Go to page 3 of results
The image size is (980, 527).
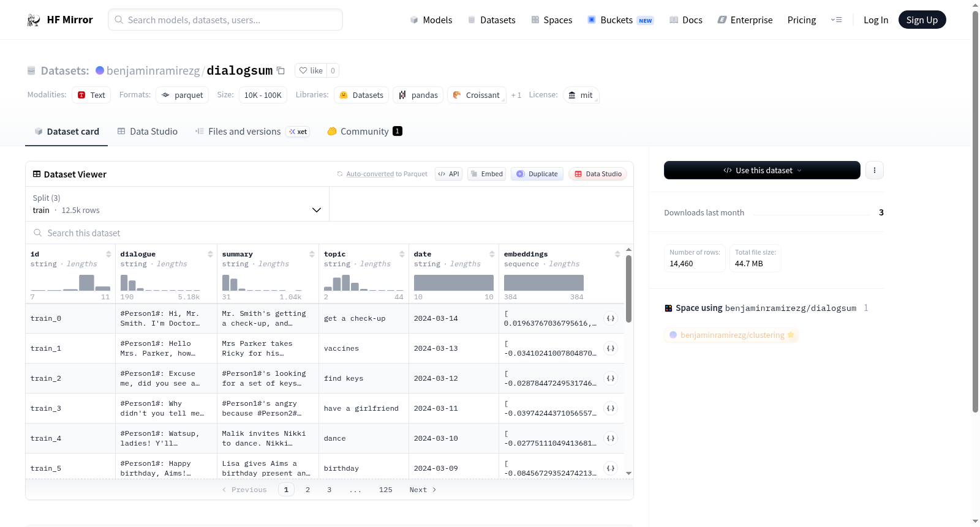pyautogui.click(x=330, y=490)
